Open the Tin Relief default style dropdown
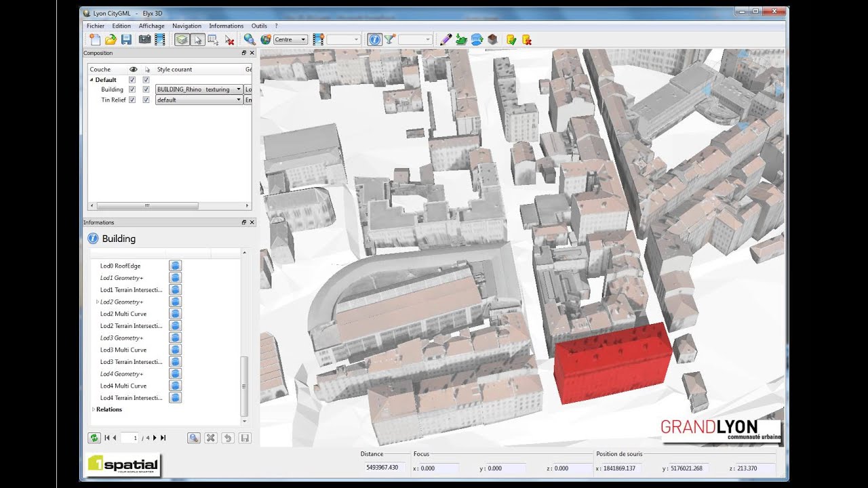Image resolution: width=868 pixels, height=488 pixels. pos(199,100)
